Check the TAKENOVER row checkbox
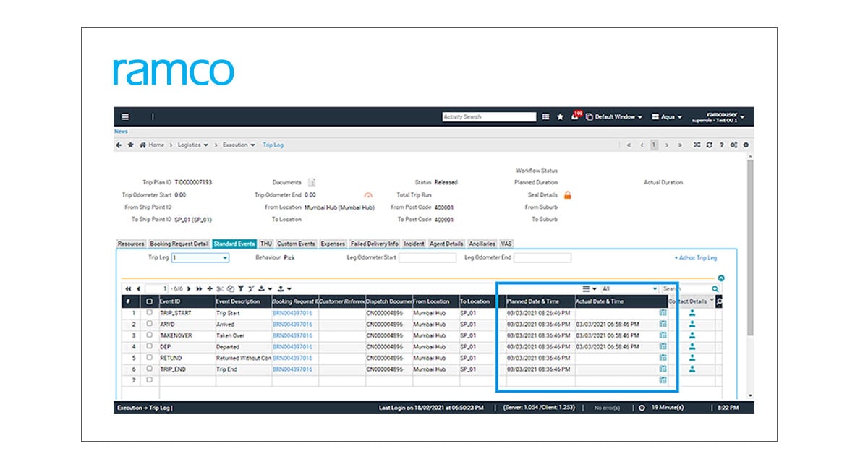The image size is (868, 454). [x=150, y=335]
